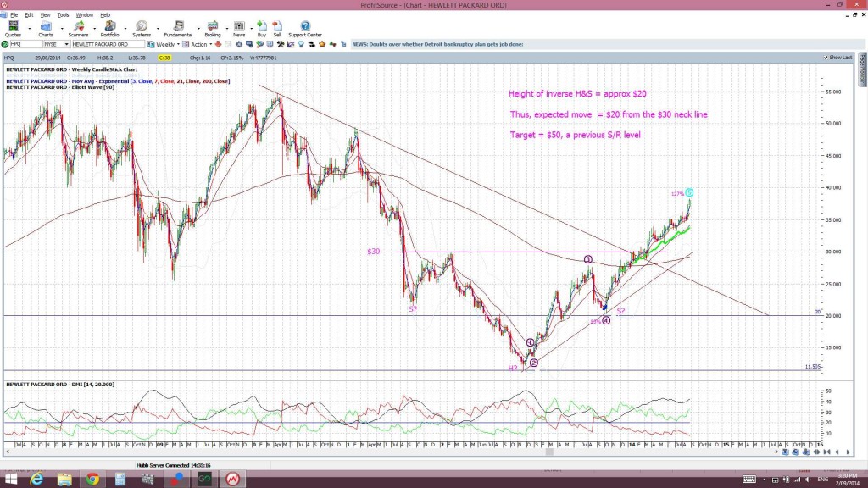
Task: Click the green-red arrows icon after the star
Action: click(332, 44)
